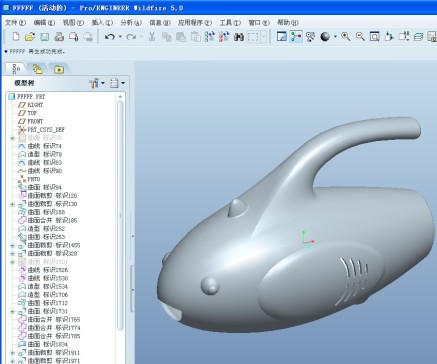
Task: Expand 曲面裁剪 标识1455 node
Action: click(x=13, y=245)
